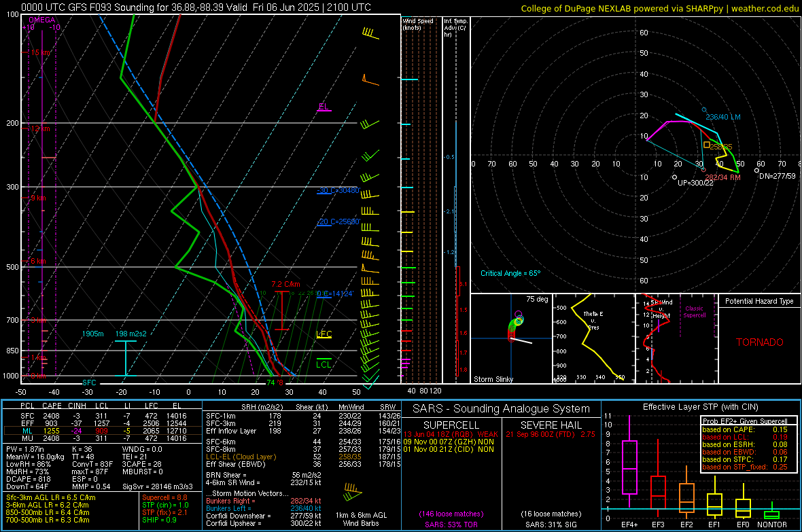Click 'PW = 1.87in' value
This screenshot has height=532, width=802.
click(x=24, y=449)
